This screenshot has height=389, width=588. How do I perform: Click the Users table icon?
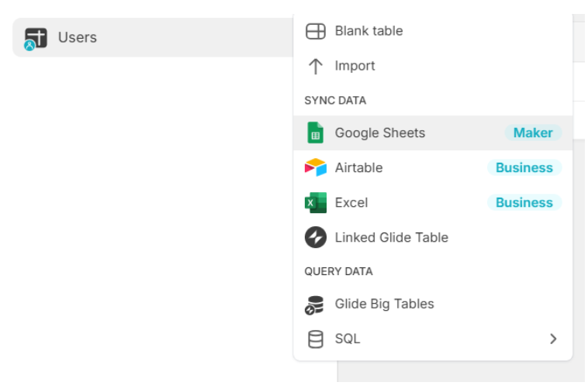point(36,38)
